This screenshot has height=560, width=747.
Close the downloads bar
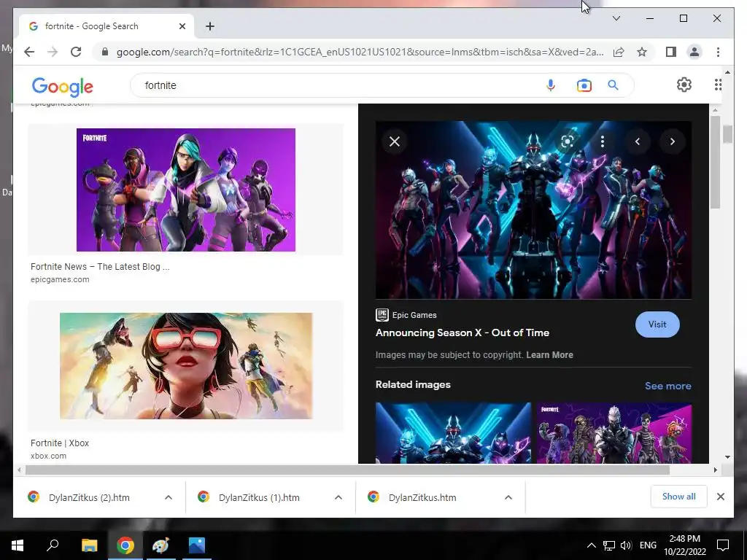(720, 497)
